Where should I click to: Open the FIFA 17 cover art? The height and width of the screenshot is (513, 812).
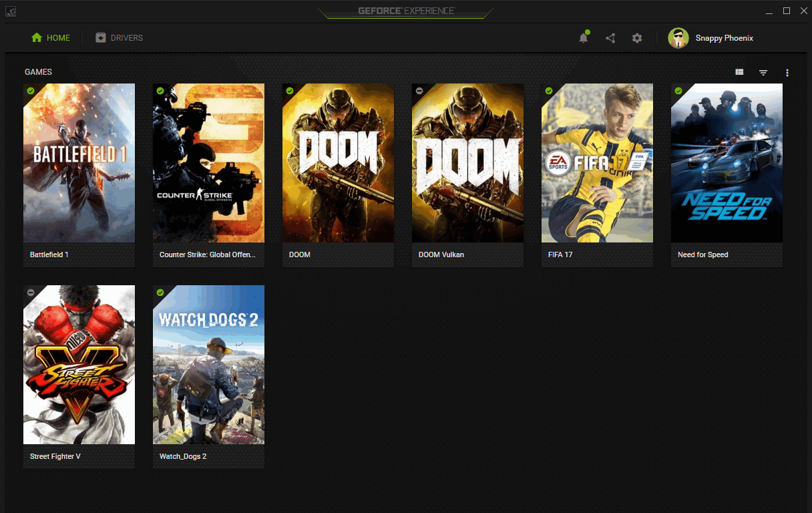tap(597, 163)
